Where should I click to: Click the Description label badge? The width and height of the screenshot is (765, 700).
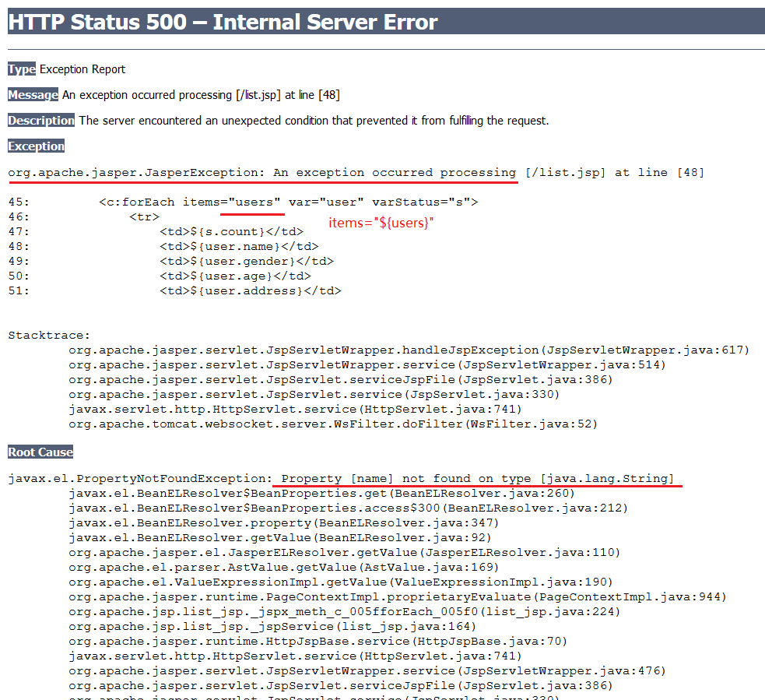[40, 120]
